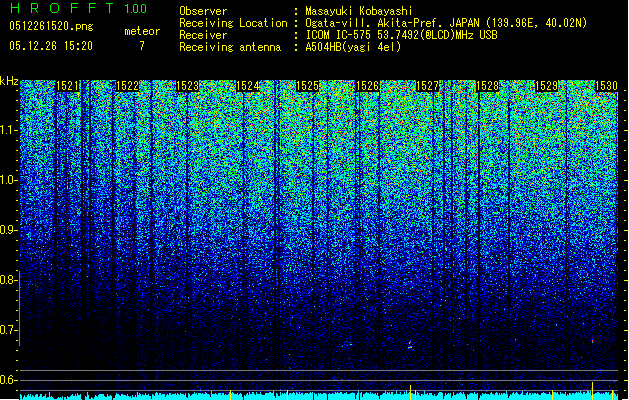Click the 'Receiver' field label
This screenshot has height=400, width=629.
tap(203, 35)
